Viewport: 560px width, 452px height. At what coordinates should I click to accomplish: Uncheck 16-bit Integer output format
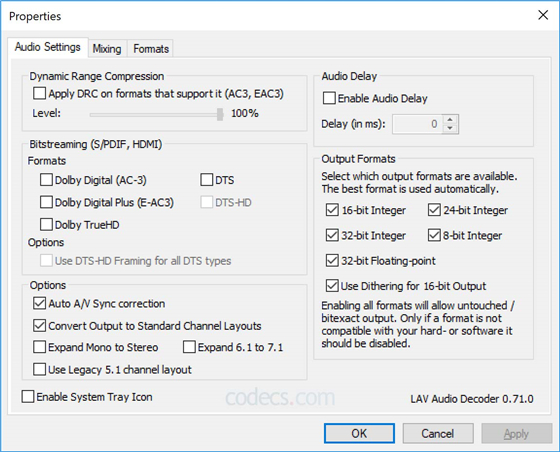click(x=332, y=210)
